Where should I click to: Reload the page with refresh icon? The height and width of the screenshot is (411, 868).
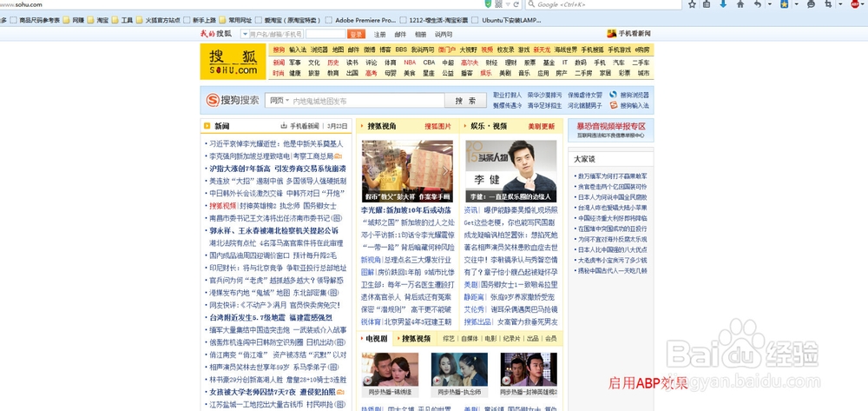[516, 4]
